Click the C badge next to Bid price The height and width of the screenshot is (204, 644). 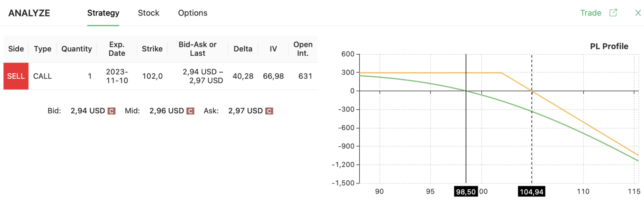tap(112, 111)
